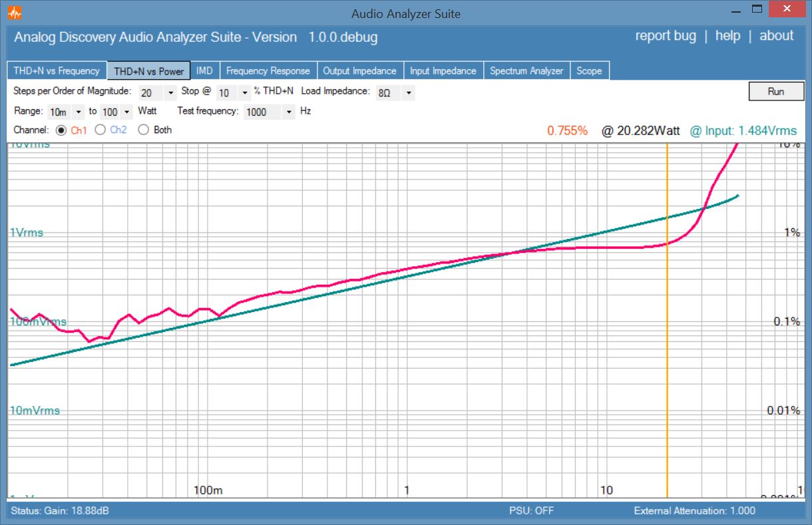Click the Audio Analyzer Suite app icon
Screen dimensions: 812x525
(14, 13)
